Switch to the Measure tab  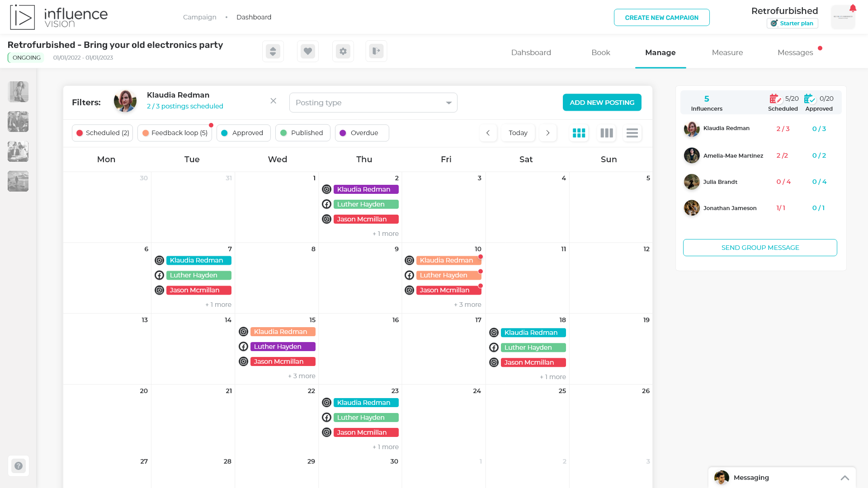727,52
